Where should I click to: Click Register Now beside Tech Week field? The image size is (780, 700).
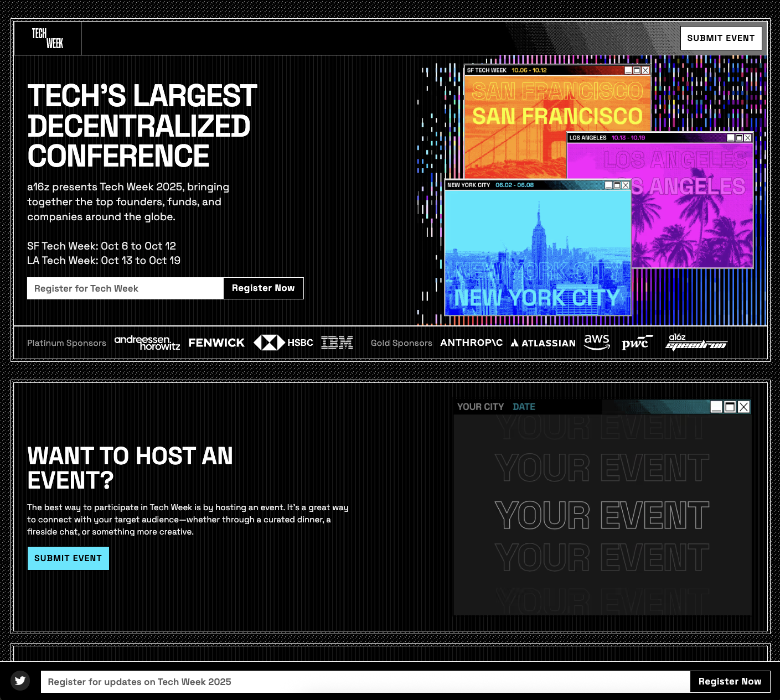[x=264, y=288]
